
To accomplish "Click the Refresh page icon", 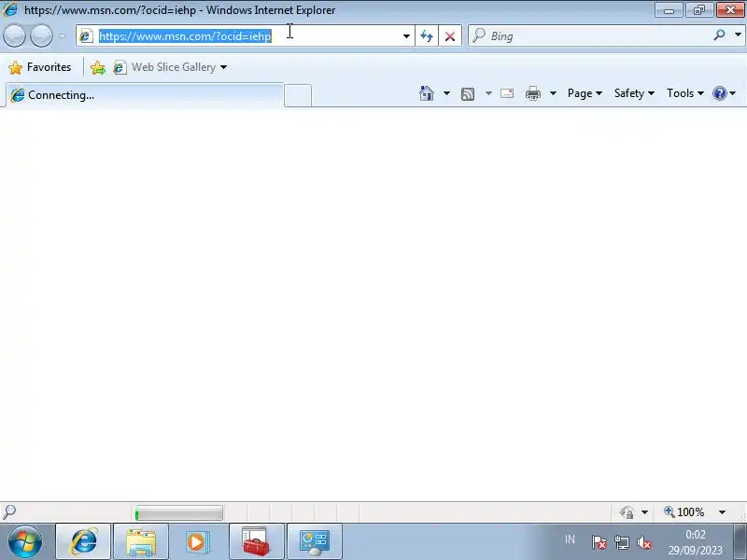I will click(427, 35).
